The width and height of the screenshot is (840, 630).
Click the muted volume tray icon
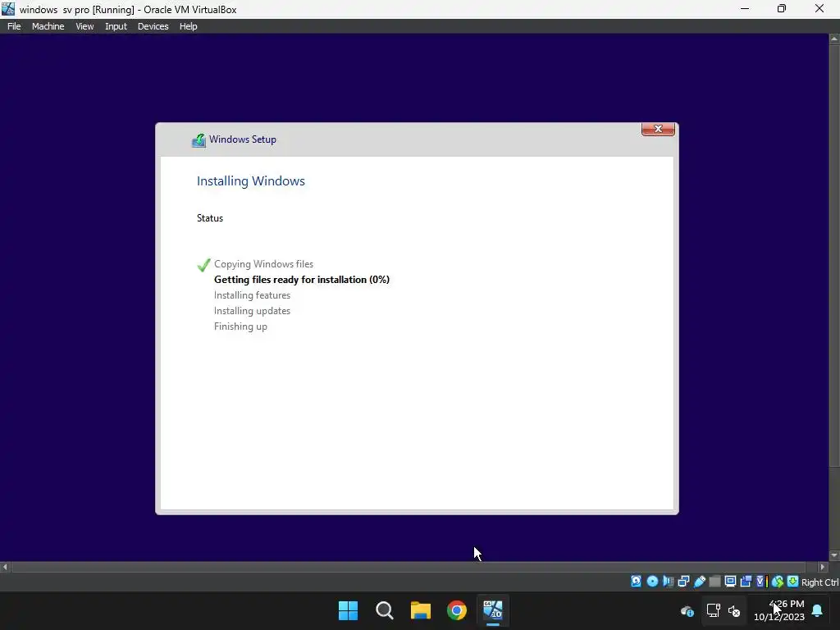coord(734,610)
